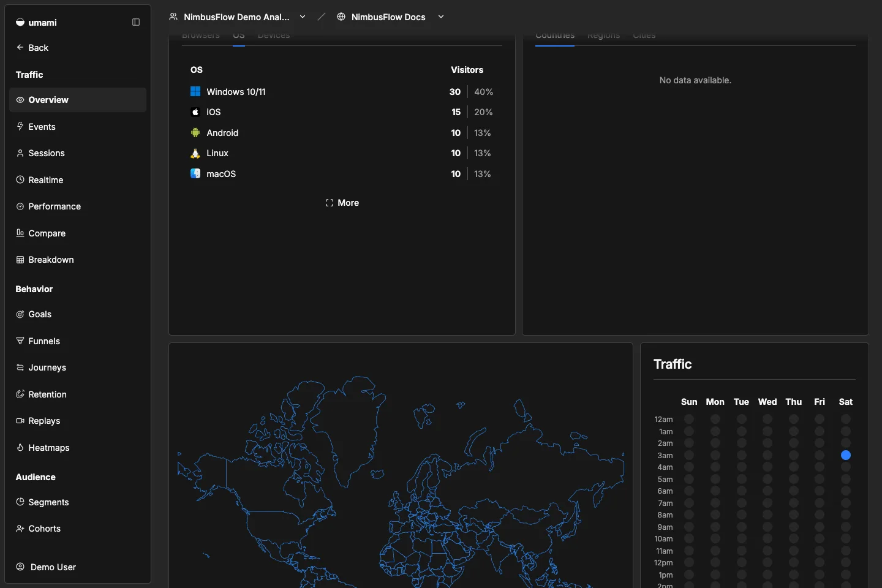Click the Replays camera icon
Screen dimensions: 882x588
pyautogui.click(x=20, y=421)
